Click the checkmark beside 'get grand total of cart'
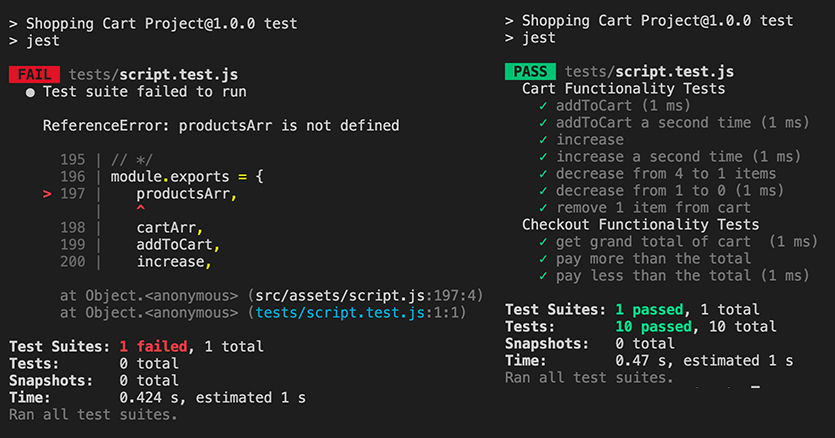 (543, 241)
